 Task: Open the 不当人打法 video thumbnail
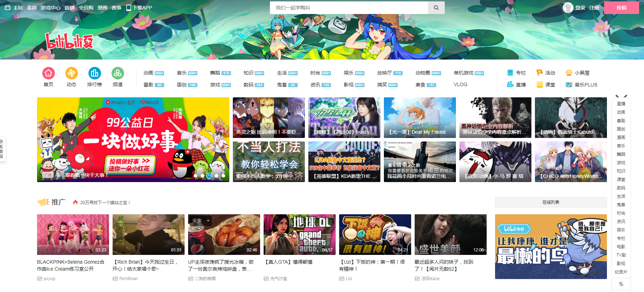pyautogui.click(x=269, y=162)
